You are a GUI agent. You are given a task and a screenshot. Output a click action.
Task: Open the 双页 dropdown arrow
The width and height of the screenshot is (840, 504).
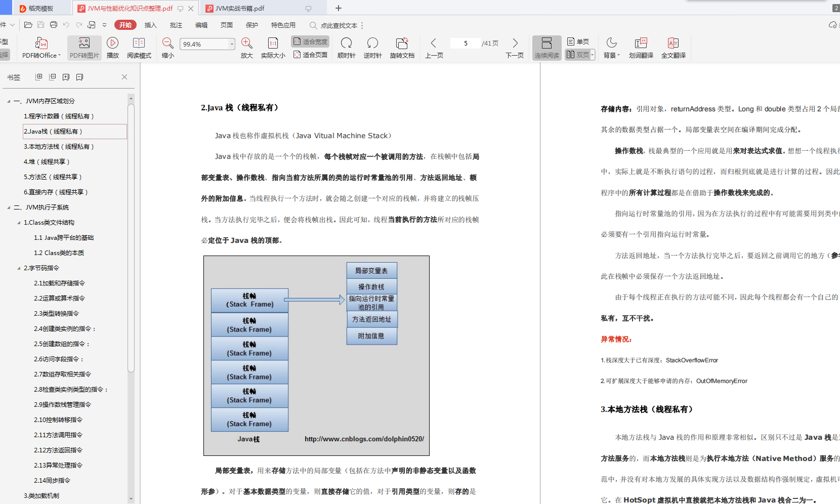[593, 55]
